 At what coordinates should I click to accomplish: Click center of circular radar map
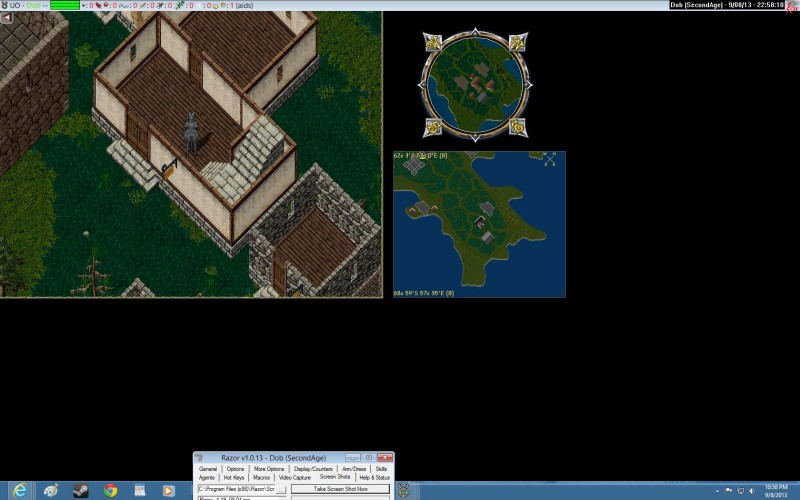(476, 85)
